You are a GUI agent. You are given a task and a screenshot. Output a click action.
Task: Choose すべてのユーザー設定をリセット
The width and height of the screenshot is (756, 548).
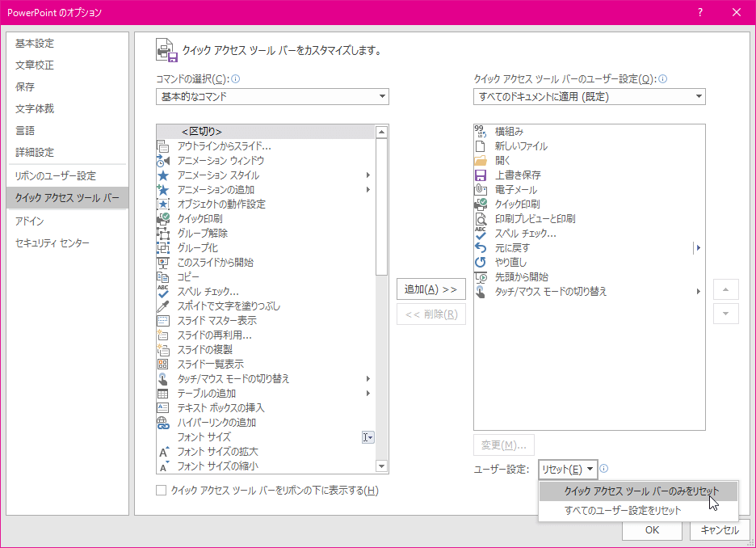(638, 510)
